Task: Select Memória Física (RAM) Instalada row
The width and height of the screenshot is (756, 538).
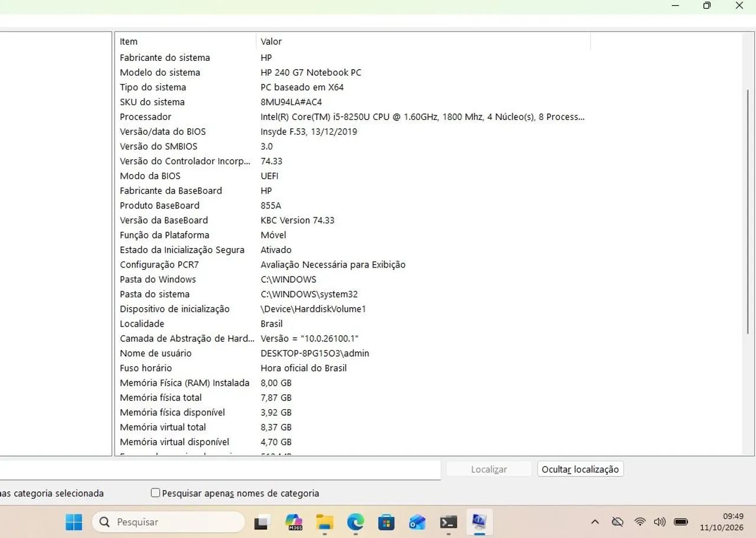Action: pyautogui.click(x=352, y=383)
